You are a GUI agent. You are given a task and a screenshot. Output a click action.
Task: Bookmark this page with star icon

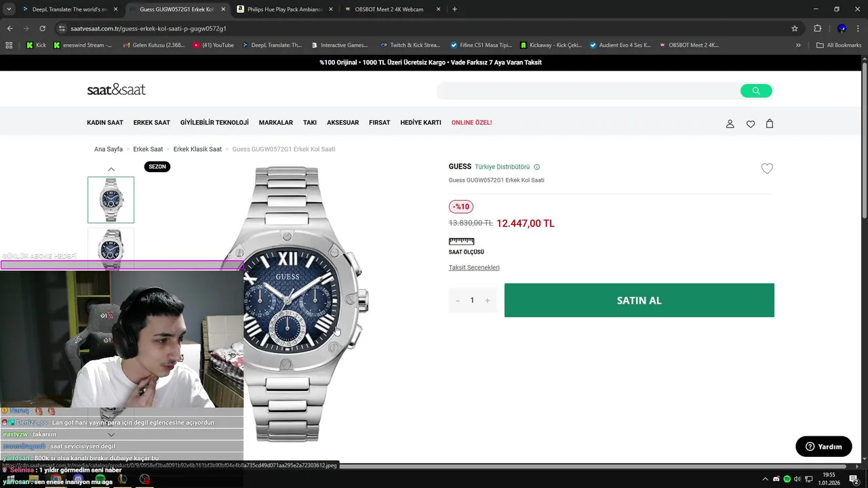(x=795, y=28)
